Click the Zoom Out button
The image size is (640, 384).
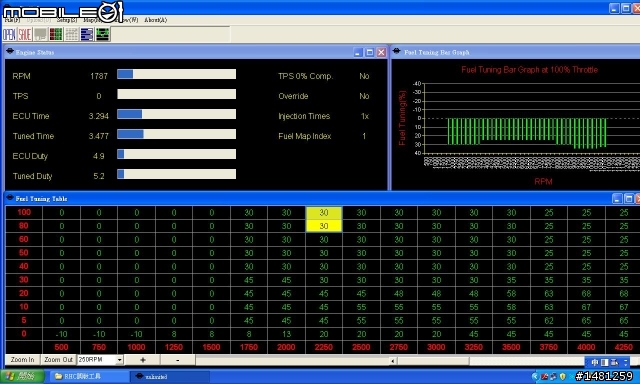[x=58, y=360]
